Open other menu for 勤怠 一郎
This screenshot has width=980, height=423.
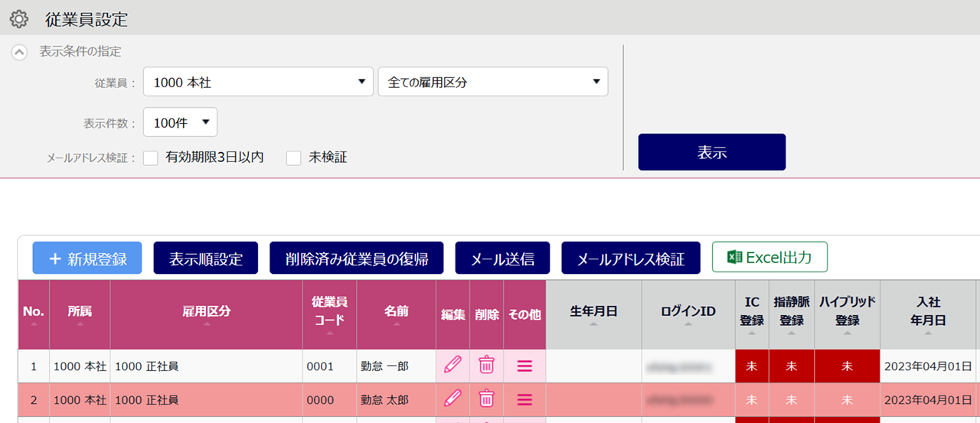[524, 366]
